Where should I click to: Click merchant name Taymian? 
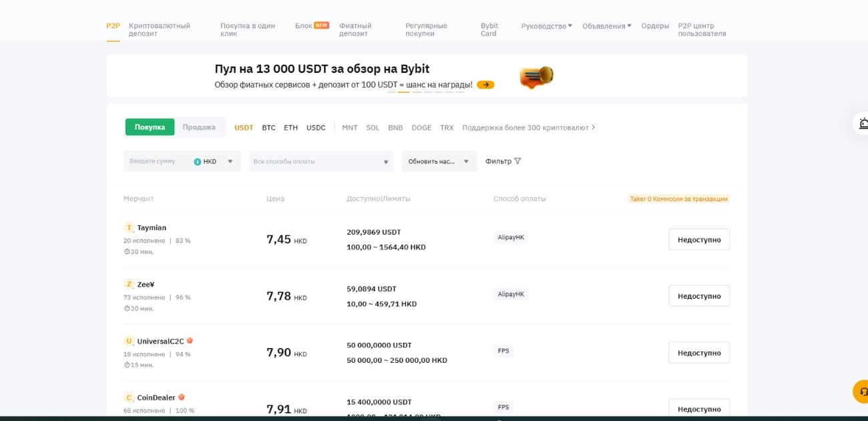(152, 228)
